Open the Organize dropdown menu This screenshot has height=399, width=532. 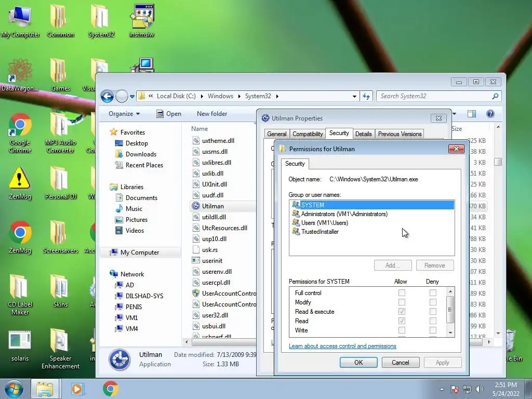(124, 114)
